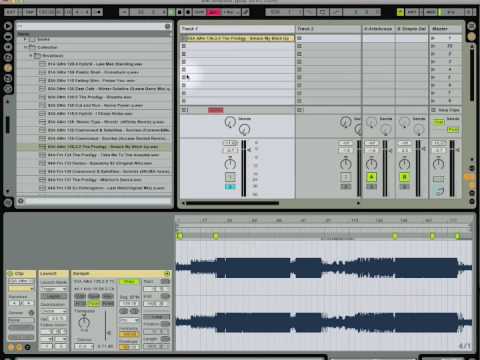480x360 pixels.
Task: Toggle the green A return track activator
Action: [x=372, y=177]
